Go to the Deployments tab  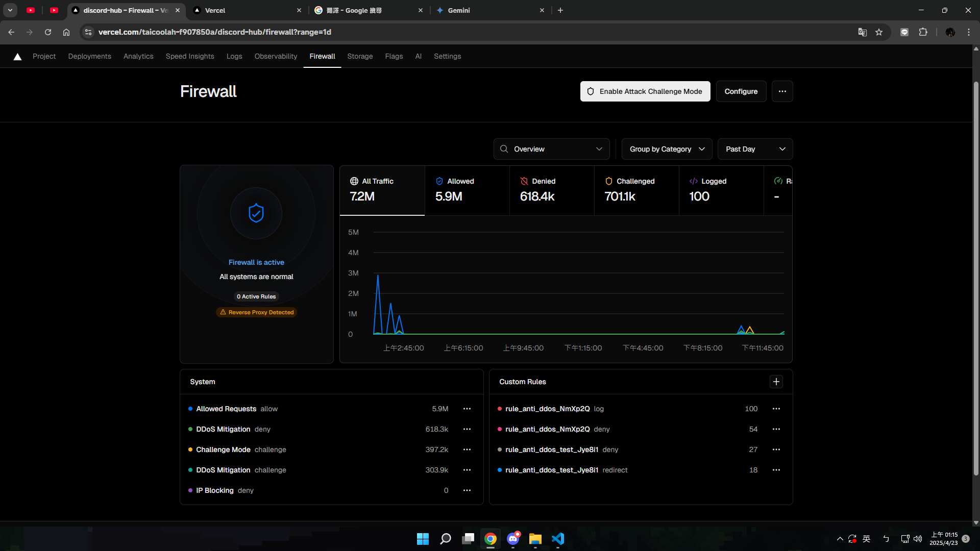(89, 56)
